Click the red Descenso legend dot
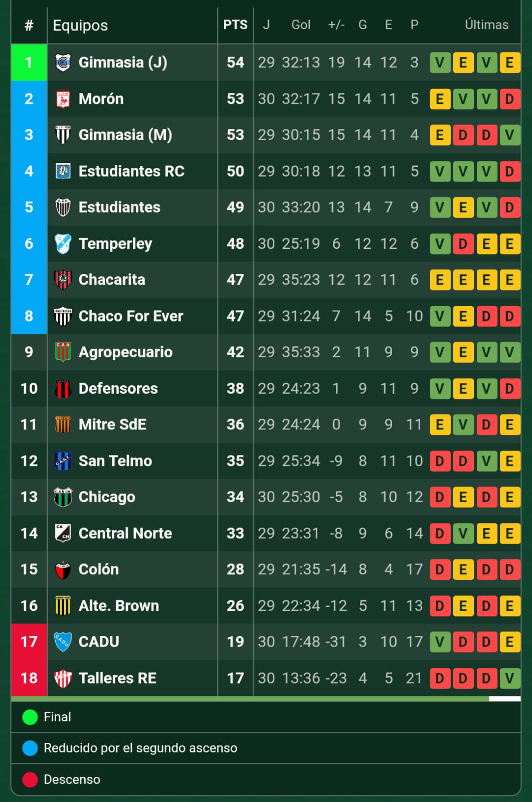The image size is (532, 802). (30, 779)
